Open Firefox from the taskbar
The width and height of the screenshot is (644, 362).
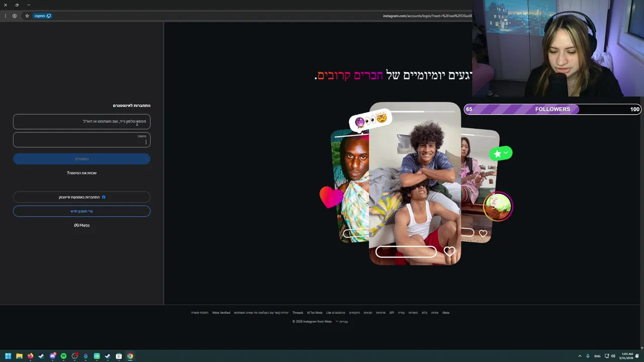pos(30,356)
